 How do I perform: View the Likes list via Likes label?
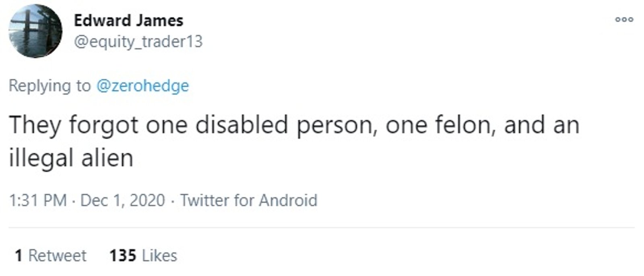click(x=159, y=255)
